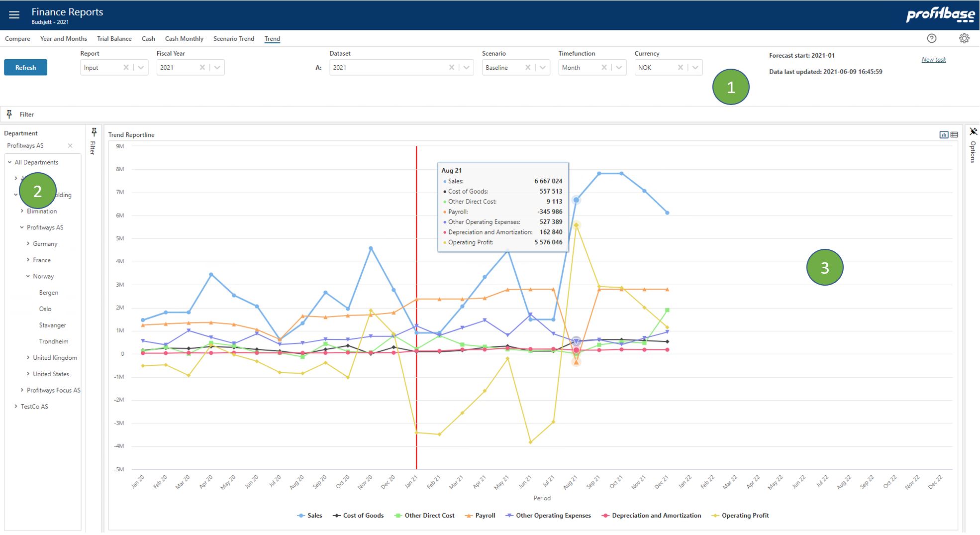Clear the Currency NOK value

tap(680, 68)
